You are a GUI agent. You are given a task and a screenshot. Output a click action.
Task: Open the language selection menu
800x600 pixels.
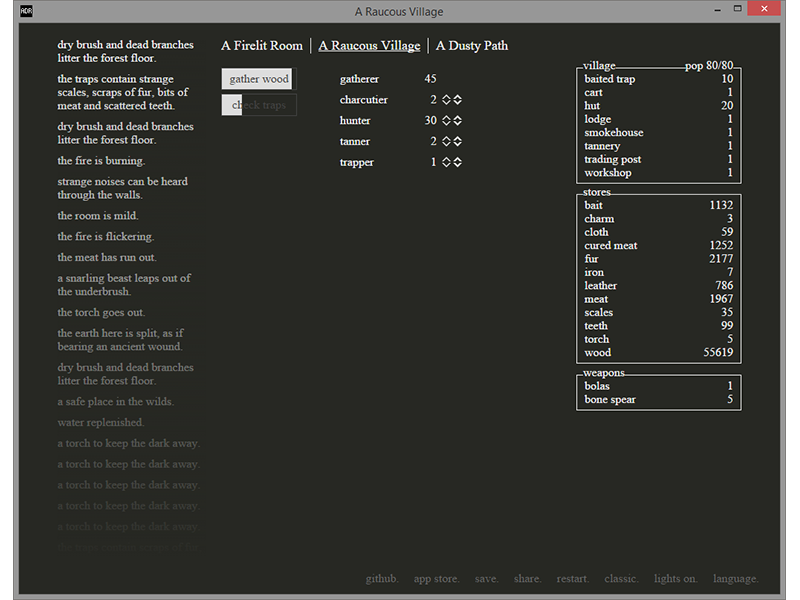click(x=735, y=579)
